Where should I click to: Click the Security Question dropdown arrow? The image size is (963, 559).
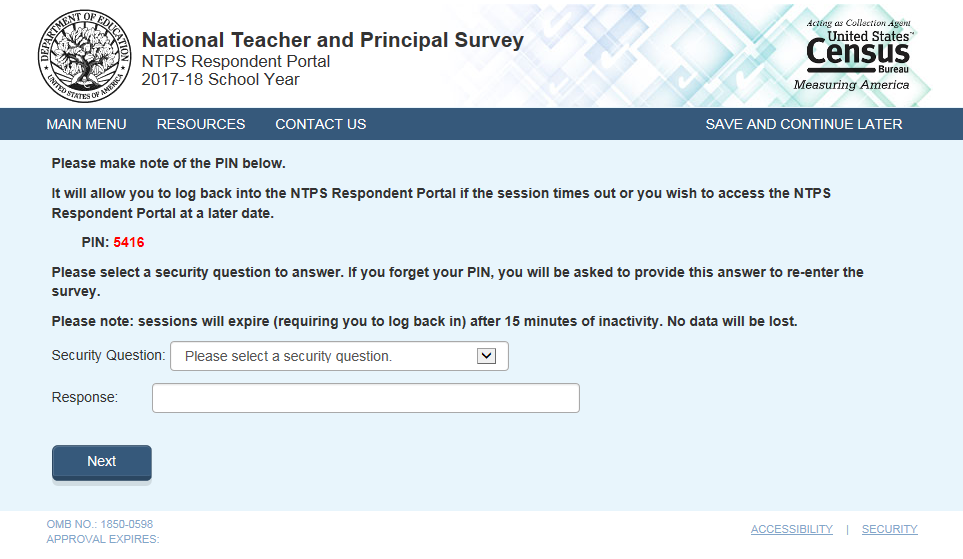point(486,356)
